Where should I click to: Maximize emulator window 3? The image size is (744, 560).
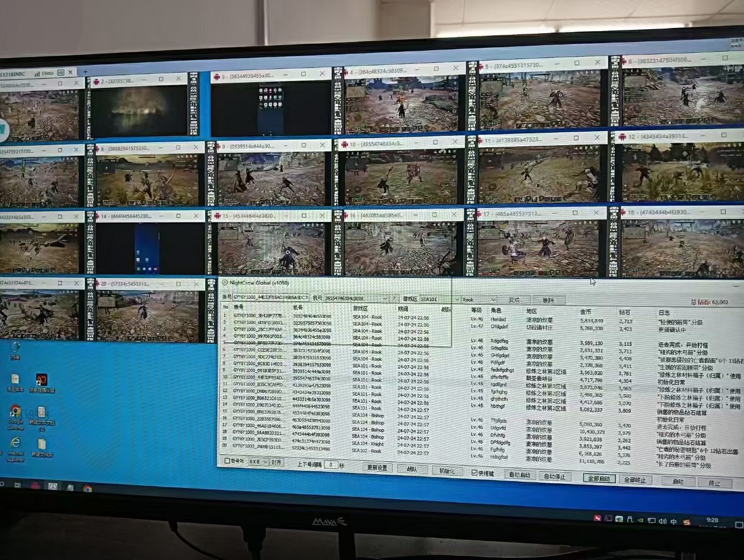(x=304, y=74)
